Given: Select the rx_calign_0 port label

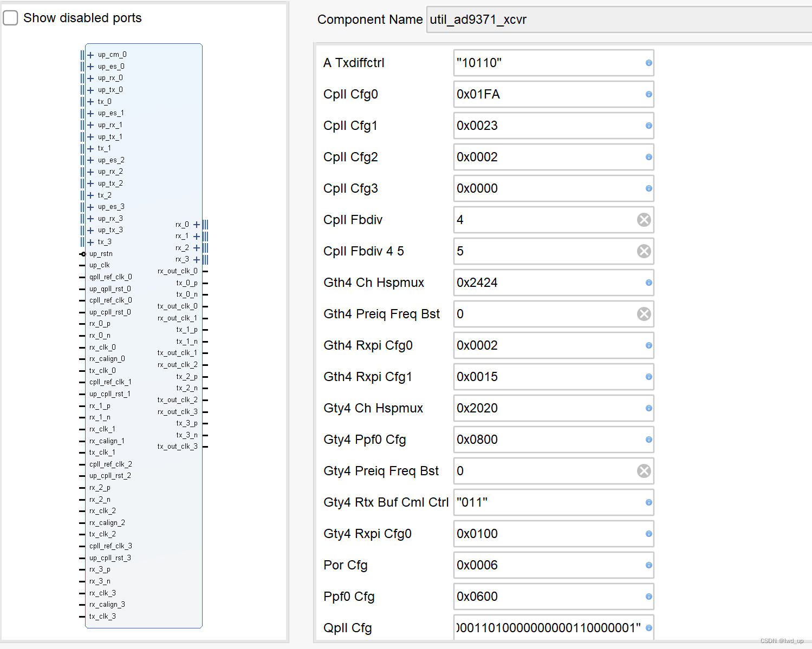Looking at the screenshot, I should (107, 359).
